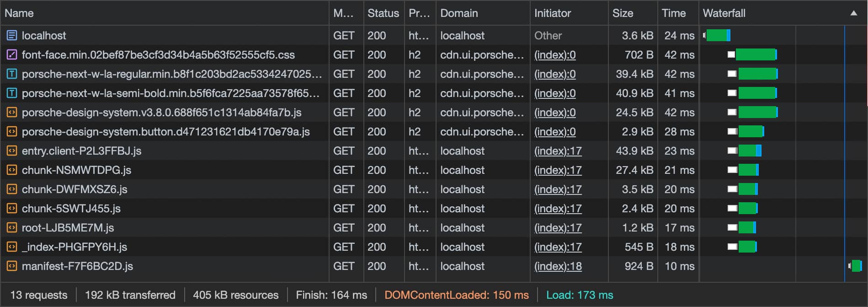Click the script icon for manifest-F7F6BC2D.js
This screenshot has height=307, width=868.
(x=12, y=266)
